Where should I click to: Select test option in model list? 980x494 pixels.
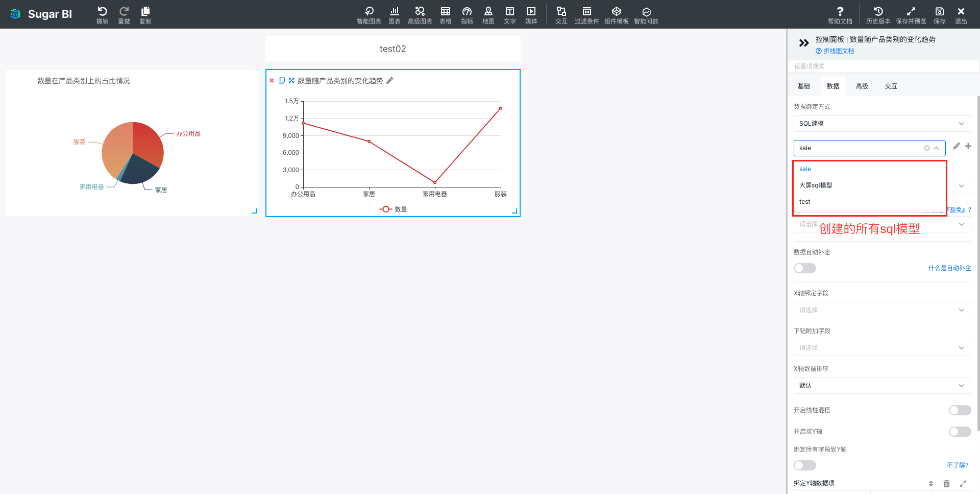870,202
